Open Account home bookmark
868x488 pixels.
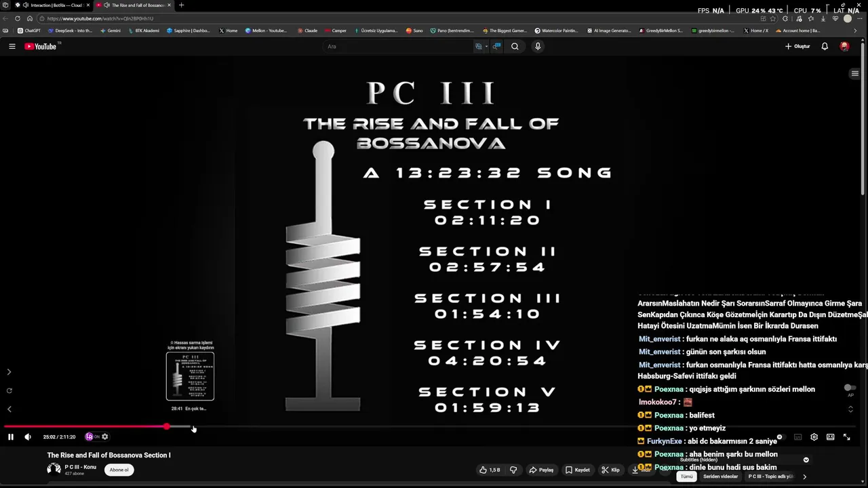click(x=798, y=30)
